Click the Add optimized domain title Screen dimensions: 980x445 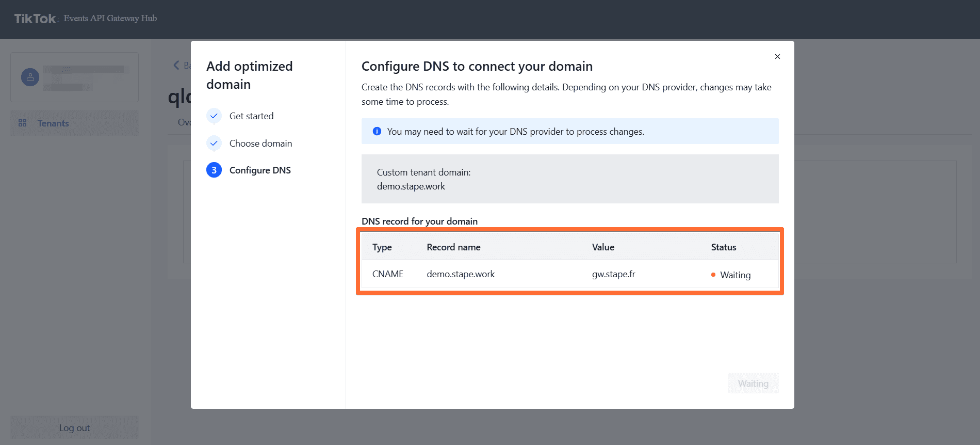(250, 75)
